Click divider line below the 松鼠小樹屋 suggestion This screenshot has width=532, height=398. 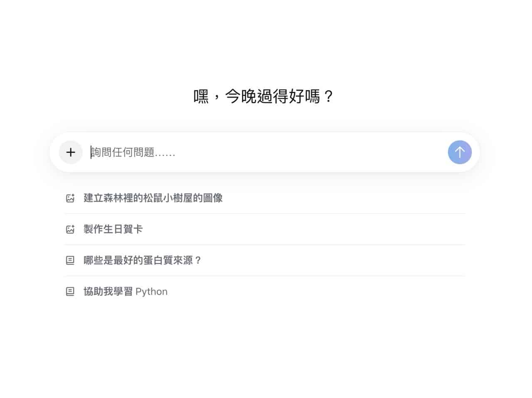(265, 214)
